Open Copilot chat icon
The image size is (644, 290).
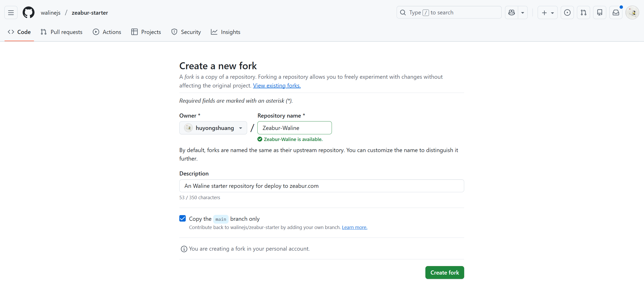(x=511, y=13)
